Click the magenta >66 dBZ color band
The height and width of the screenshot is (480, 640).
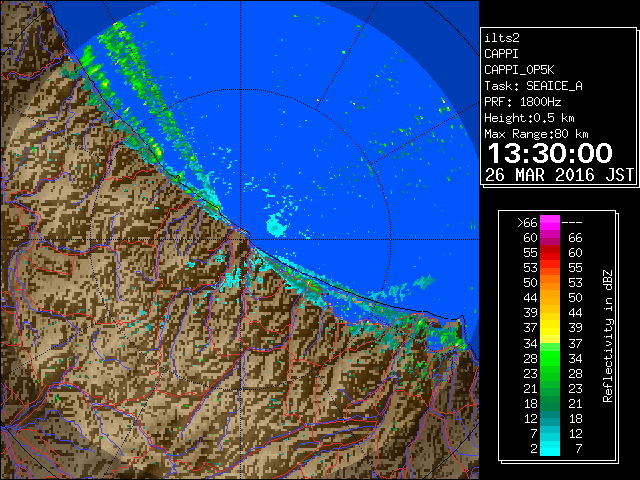pos(550,223)
